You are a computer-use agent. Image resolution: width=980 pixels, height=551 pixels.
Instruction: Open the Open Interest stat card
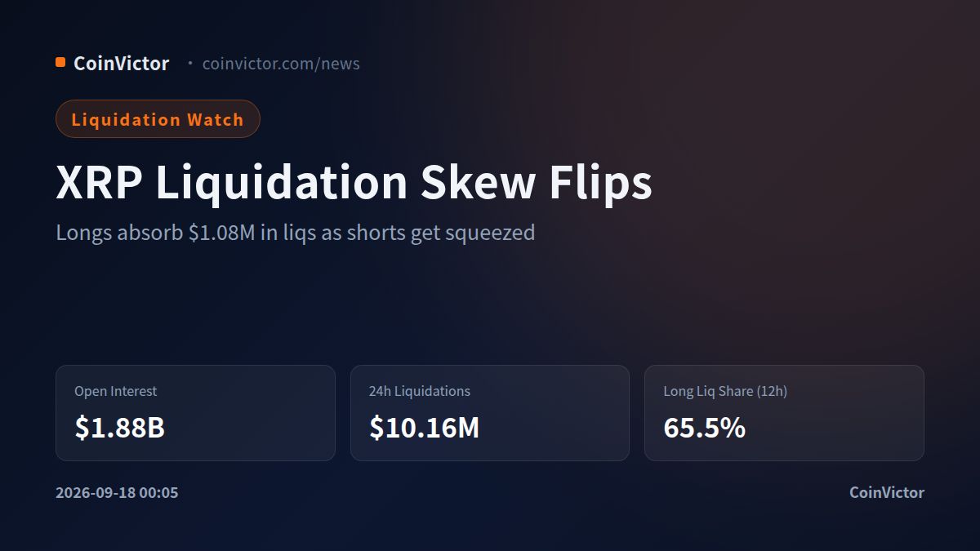tap(195, 413)
